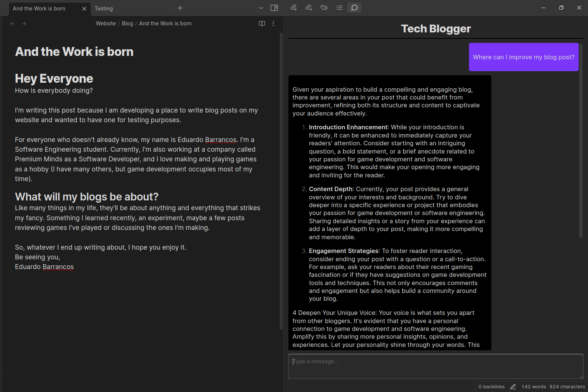Click the editor's vertical scrollbar
This screenshot has height=392, width=588.
tap(281, 181)
